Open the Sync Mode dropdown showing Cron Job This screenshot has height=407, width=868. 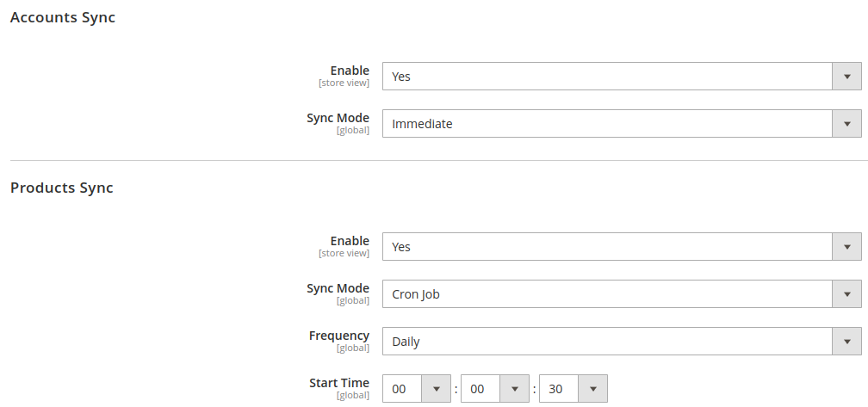[622, 294]
